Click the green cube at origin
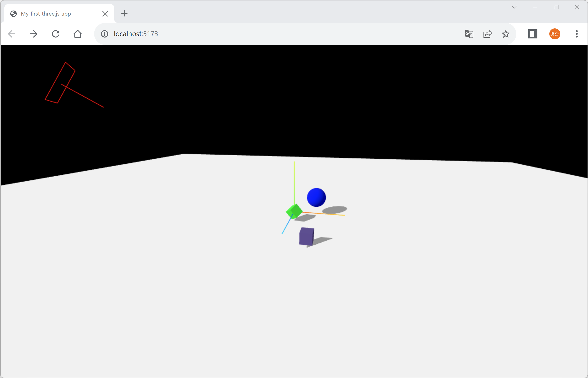Viewport: 588px width, 378px height. 294,211
